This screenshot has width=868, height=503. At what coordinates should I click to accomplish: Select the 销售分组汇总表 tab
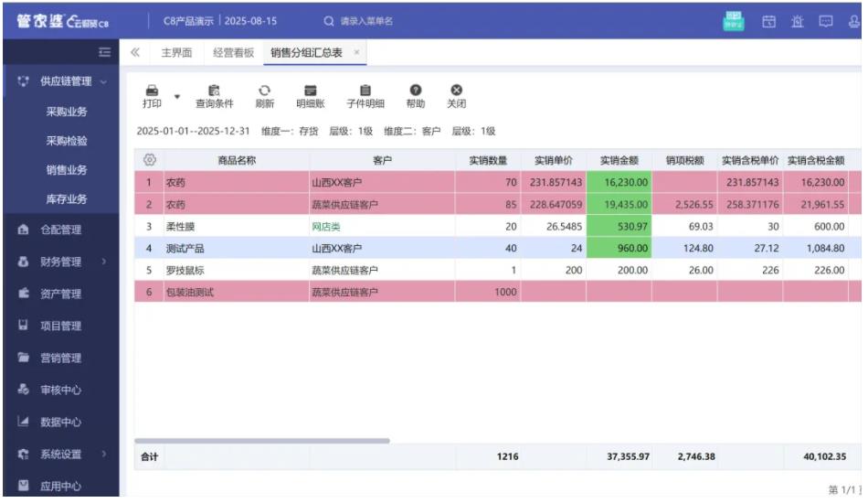(x=306, y=53)
